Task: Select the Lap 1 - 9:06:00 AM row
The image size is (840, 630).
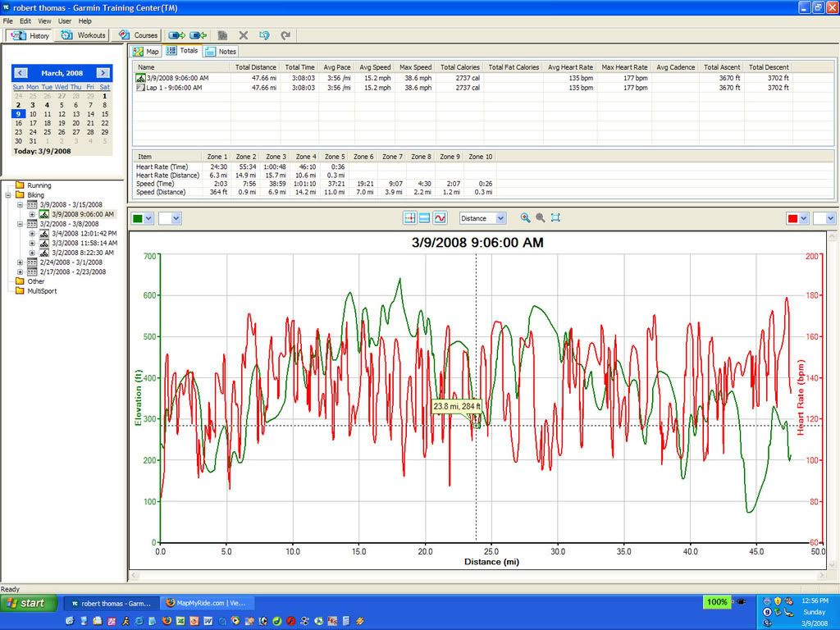Action: [463, 88]
